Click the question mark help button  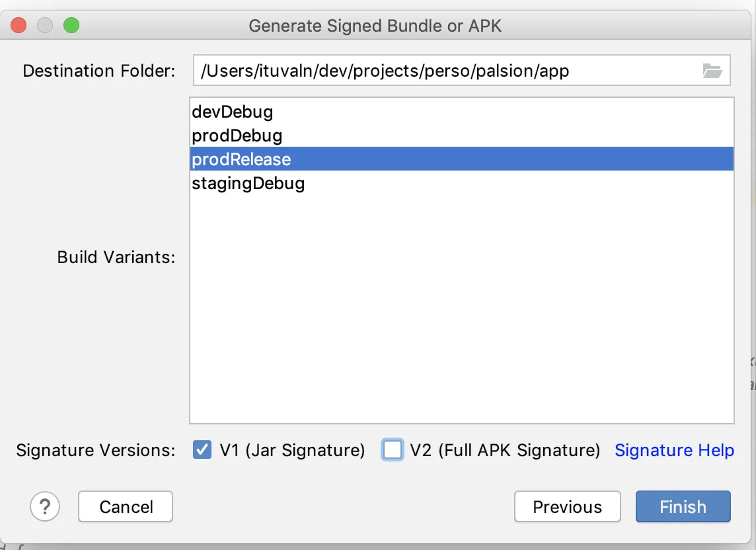(45, 507)
